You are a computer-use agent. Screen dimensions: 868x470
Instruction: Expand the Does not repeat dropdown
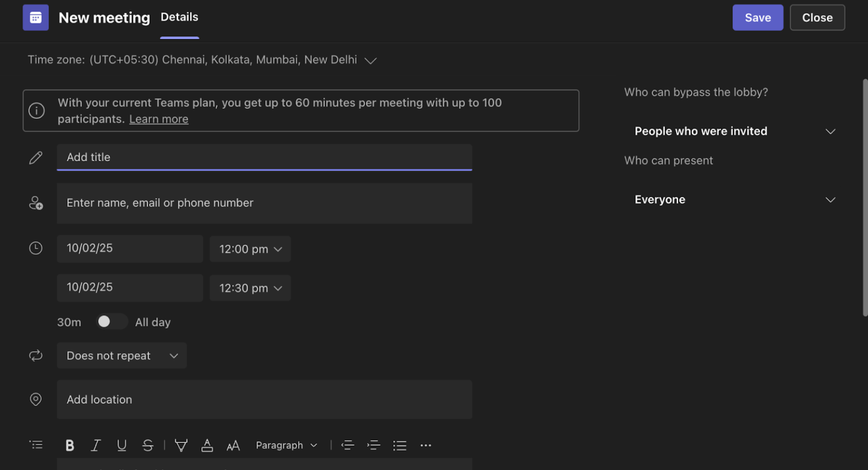pos(121,355)
